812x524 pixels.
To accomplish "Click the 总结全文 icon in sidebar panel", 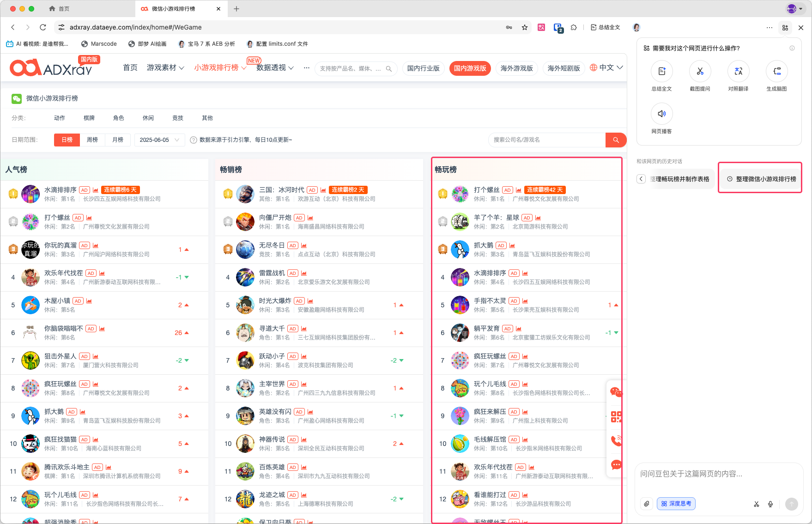I will 661,71.
